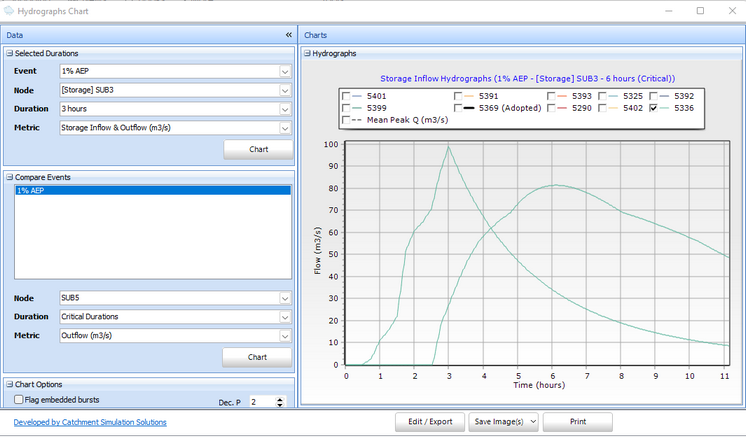Check the 5401 series checkbox

point(346,96)
